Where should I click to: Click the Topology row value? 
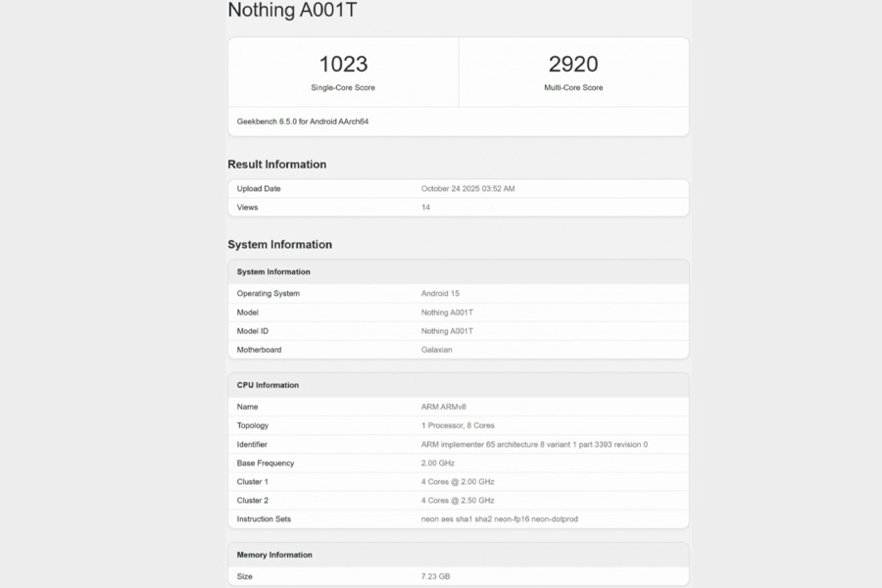(458, 425)
